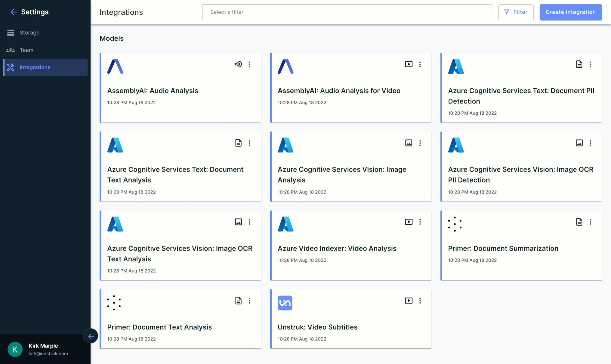Click Azure logo on Video Indexer card
611x364 pixels.
pos(285,224)
